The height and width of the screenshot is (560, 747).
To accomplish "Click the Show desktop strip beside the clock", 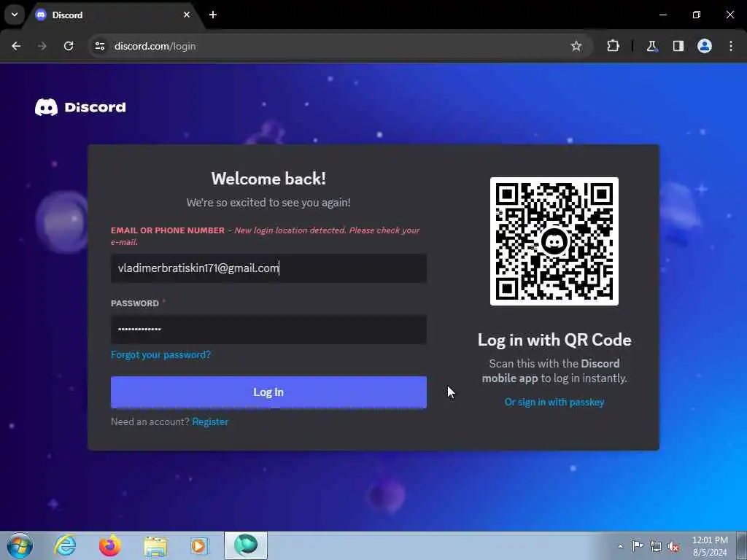I will pyautogui.click(x=742, y=545).
